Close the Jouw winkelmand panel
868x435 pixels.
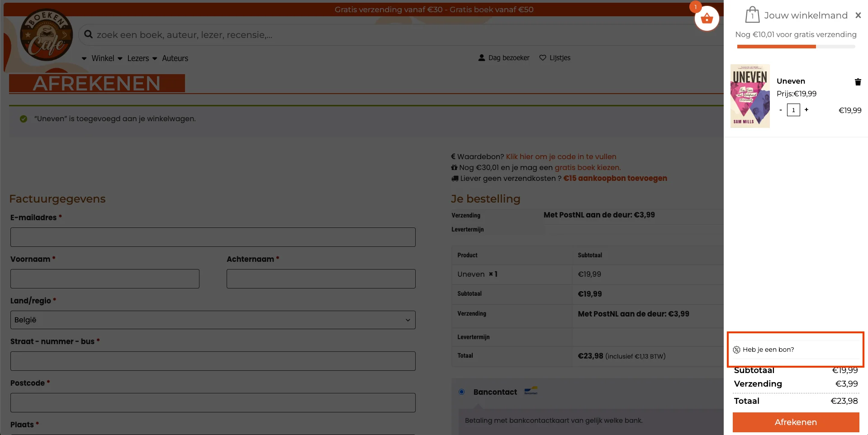tap(858, 15)
